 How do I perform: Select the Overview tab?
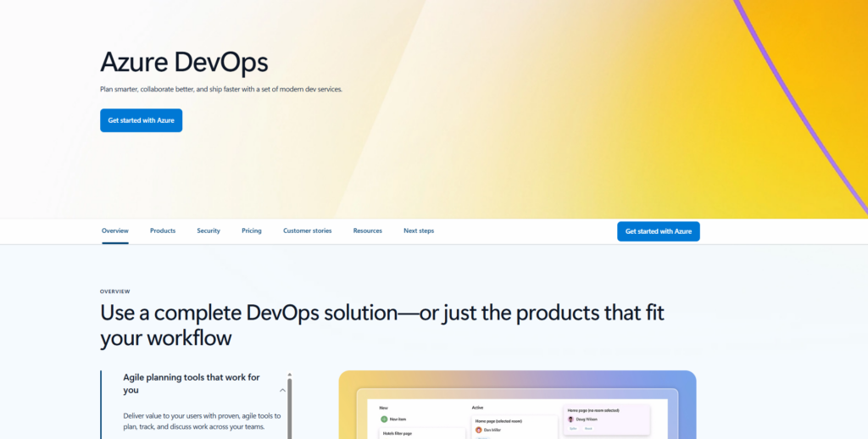click(x=115, y=231)
